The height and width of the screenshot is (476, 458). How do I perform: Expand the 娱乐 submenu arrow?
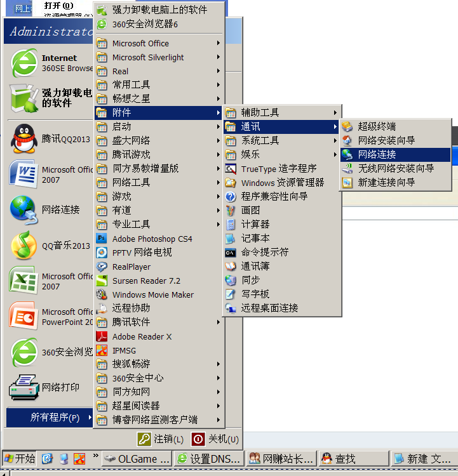pyautogui.click(x=335, y=154)
